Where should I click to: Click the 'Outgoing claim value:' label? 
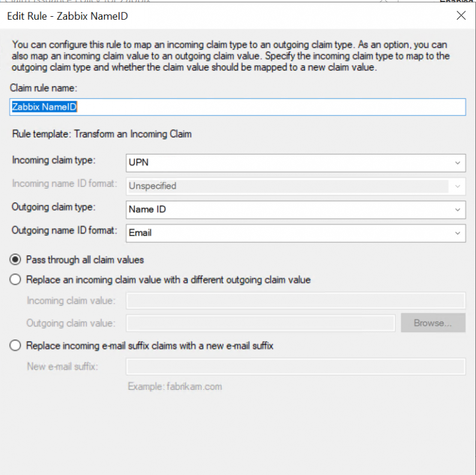[71, 323]
